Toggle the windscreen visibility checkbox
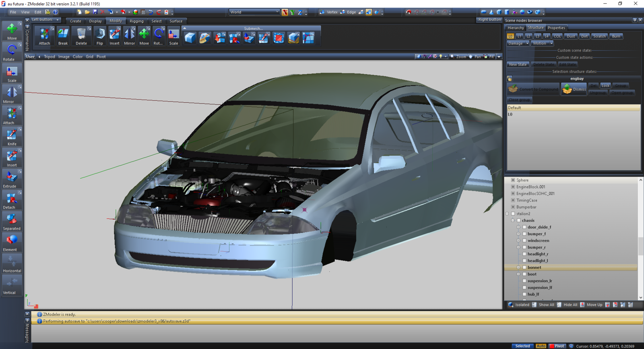This screenshot has width=644, height=349. pos(524,241)
